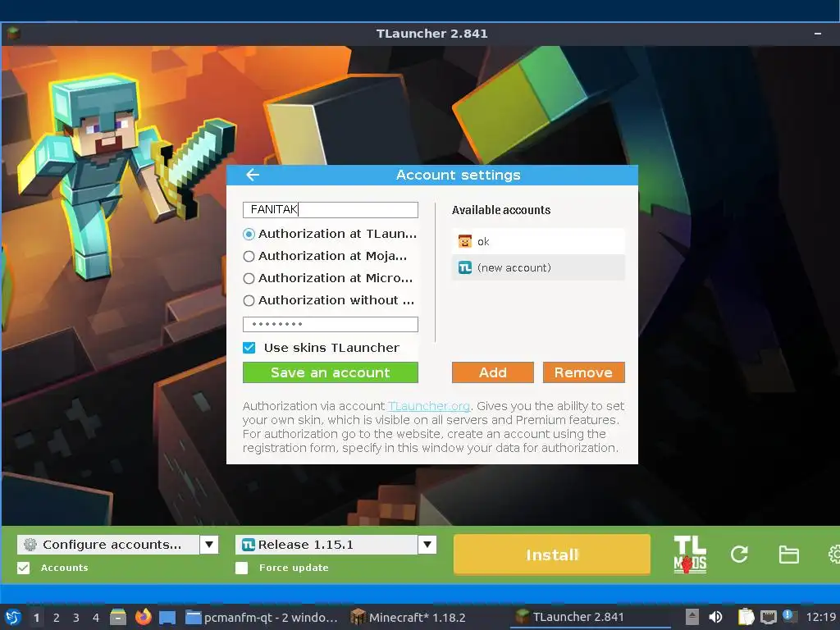The height and width of the screenshot is (630, 840).
Task: Switch to Minecraft* 1.18.2 taskbar entry
Action: point(409,617)
